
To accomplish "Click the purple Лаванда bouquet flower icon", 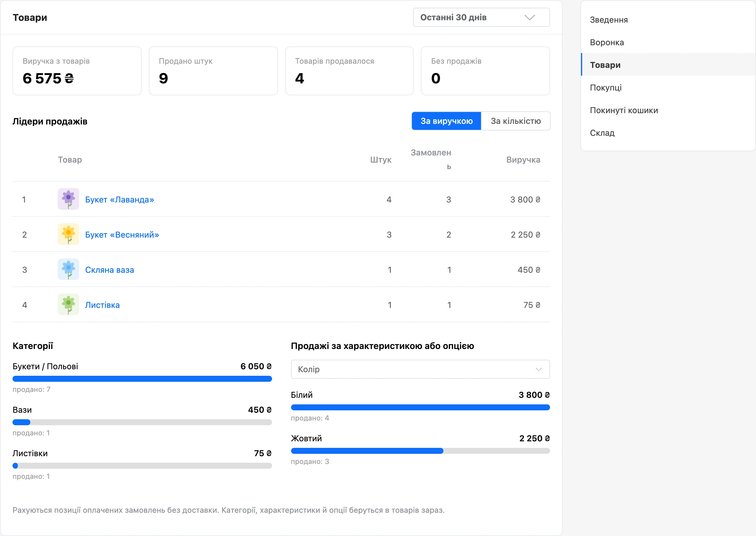I will click(x=68, y=199).
